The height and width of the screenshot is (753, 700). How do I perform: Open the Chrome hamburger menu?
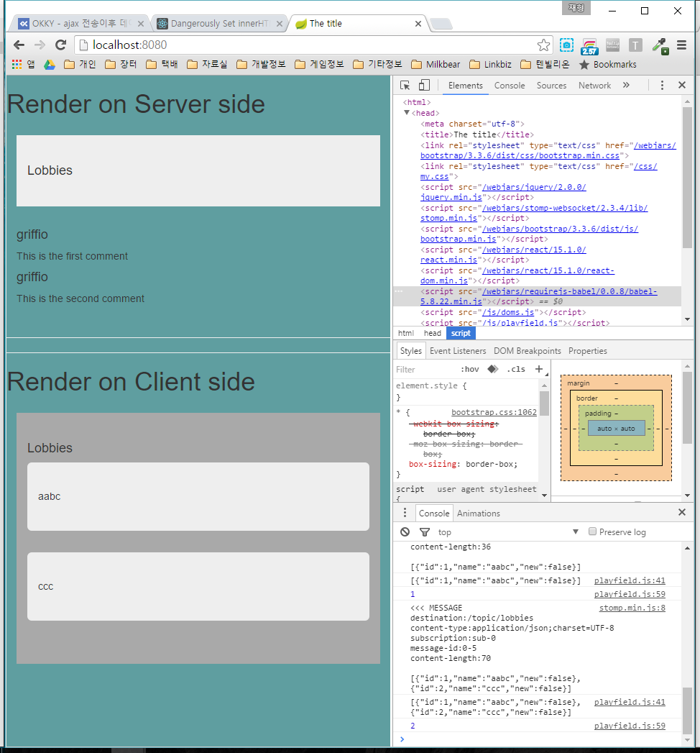tap(682, 45)
